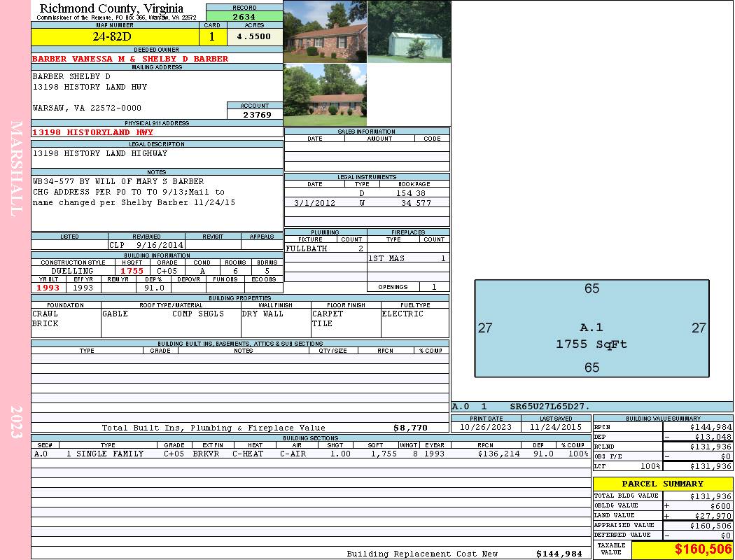The image size is (735, 560).
Task: Select construction style DWELLING
Action: [73, 271]
